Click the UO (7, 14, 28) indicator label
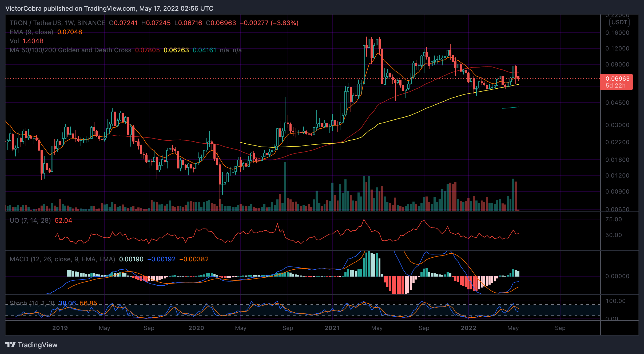644x354 pixels. tap(30, 221)
